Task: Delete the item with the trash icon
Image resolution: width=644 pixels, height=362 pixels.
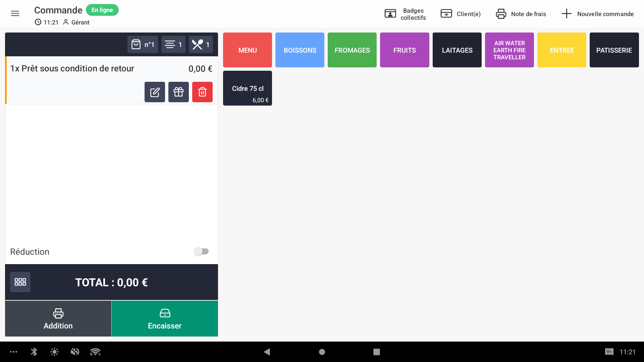Action: (202, 92)
